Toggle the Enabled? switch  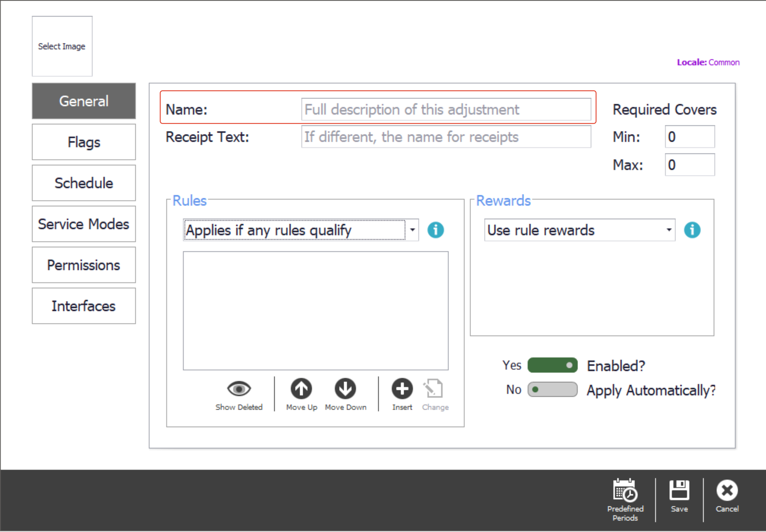pyautogui.click(x=552, y=365)
